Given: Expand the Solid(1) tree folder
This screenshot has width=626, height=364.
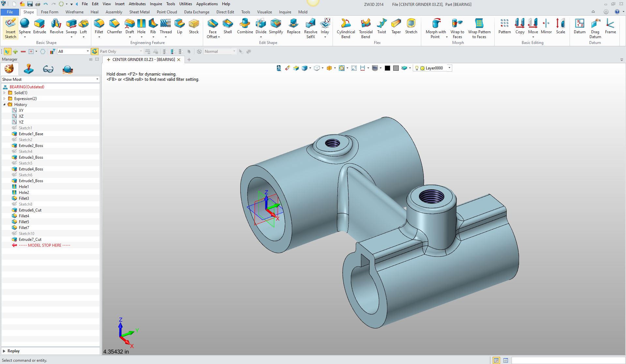Looking at the screenshot, I should (x=5, y=93).
